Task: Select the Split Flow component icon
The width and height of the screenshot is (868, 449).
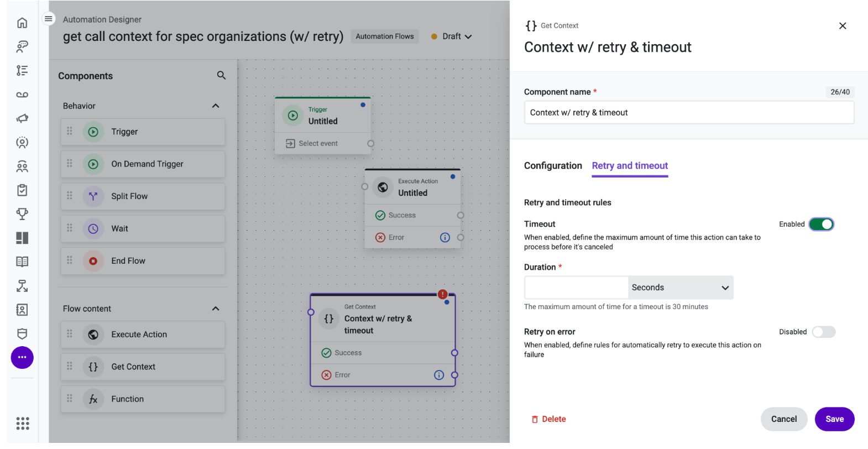Action: point(93,196)
